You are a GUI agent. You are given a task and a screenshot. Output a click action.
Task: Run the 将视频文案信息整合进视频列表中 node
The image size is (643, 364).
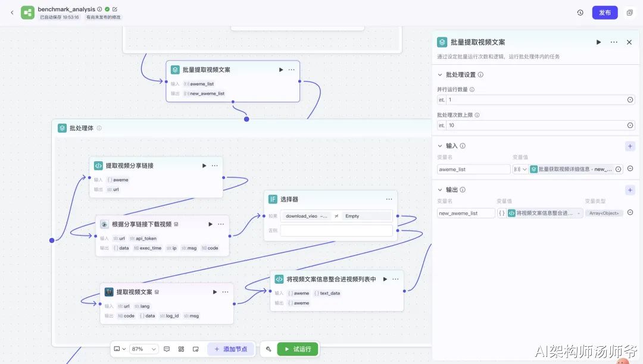coord(385,279)
